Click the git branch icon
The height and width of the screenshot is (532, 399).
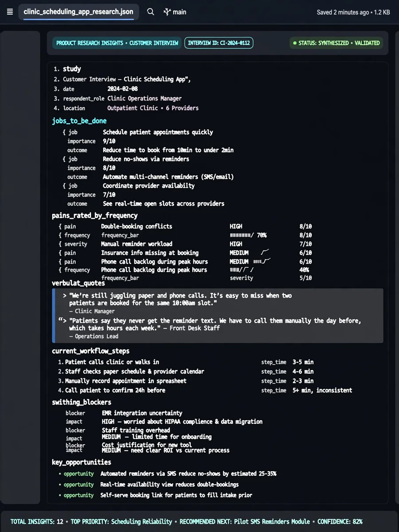167,12
